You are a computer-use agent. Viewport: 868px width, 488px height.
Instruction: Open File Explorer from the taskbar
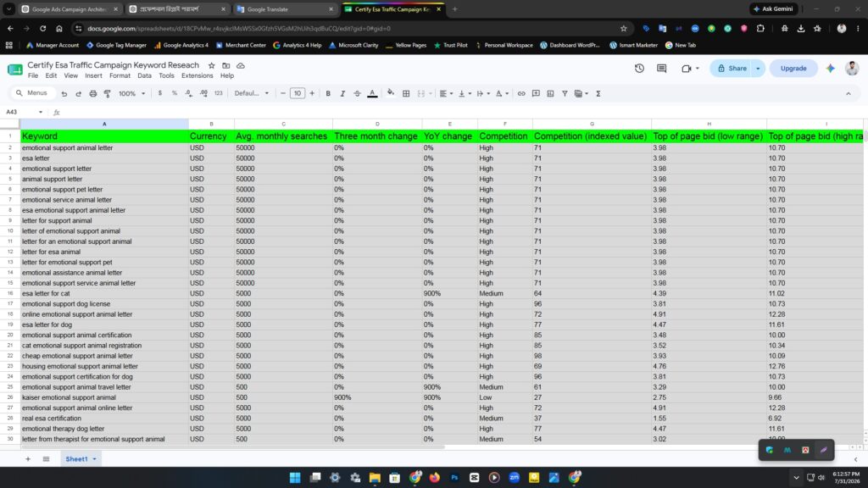375,478
